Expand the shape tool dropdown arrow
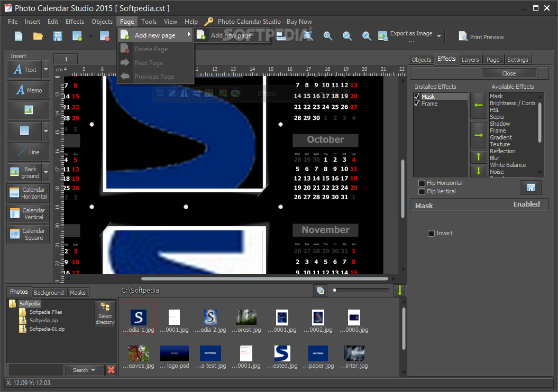The height and width of the screenshot is (392, 558). pos(46,131)
